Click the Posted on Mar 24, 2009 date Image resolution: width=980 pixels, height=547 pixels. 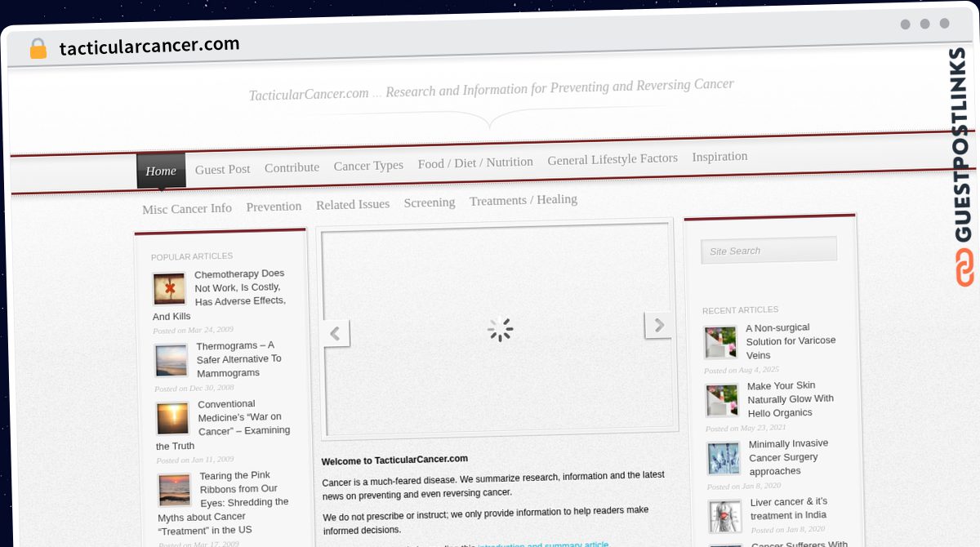point(193,330)
